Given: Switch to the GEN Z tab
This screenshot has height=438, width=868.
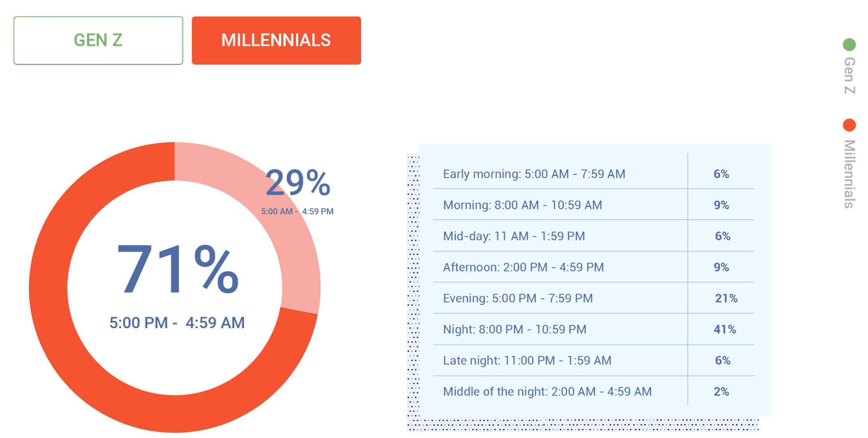Looking at the screenshot, I should pyautogui.click(x=98, y=40).
